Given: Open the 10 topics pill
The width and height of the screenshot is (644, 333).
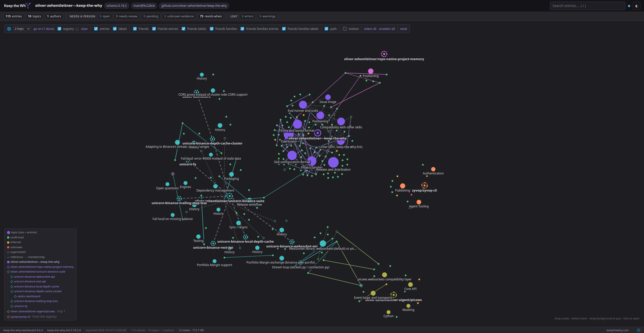Looking at the screenshot, I should (x=34, y=16).
